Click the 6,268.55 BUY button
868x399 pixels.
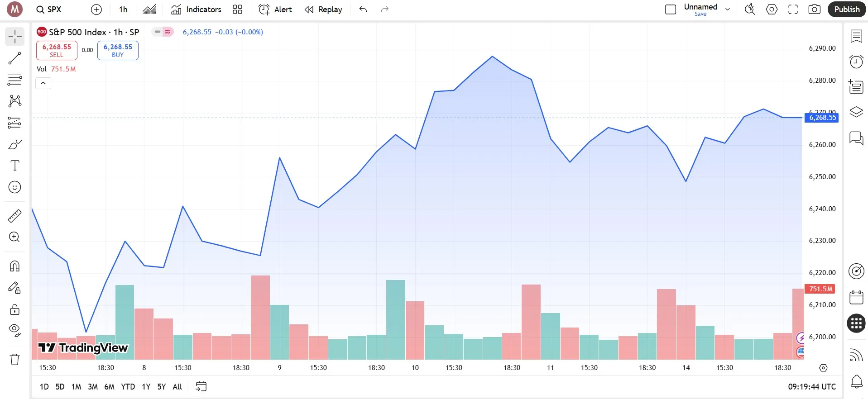point(118,50)
